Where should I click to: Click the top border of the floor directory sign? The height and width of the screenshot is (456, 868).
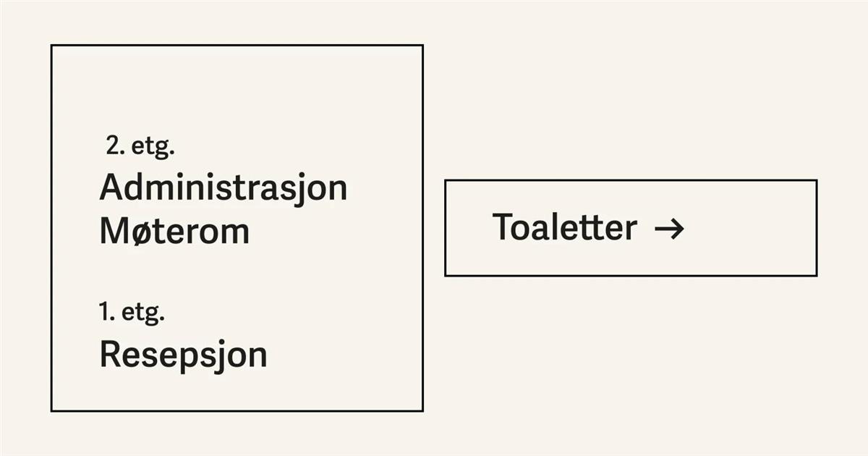click(237, 45)
